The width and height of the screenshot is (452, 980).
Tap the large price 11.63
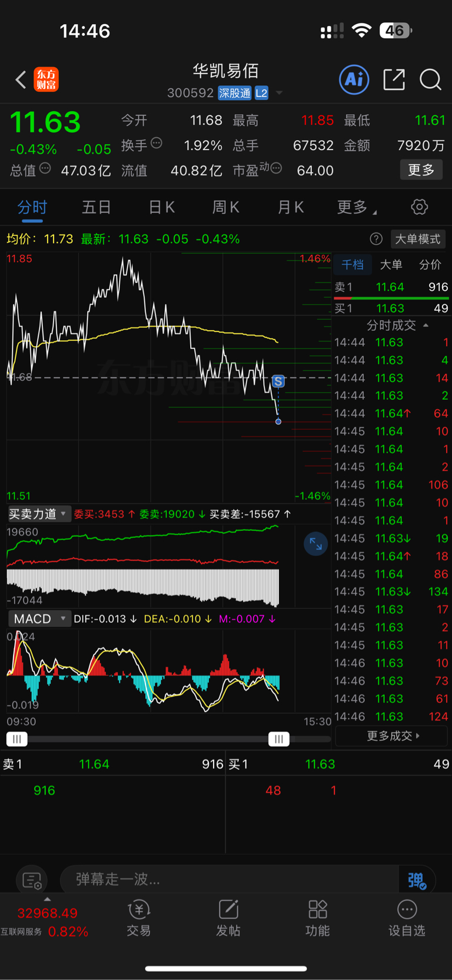(45, 122)
